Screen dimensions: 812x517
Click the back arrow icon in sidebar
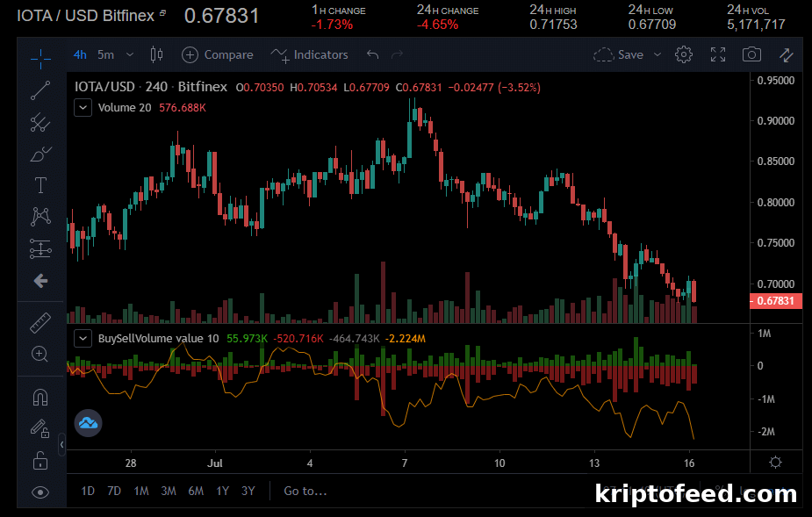[x=40, y=281]
